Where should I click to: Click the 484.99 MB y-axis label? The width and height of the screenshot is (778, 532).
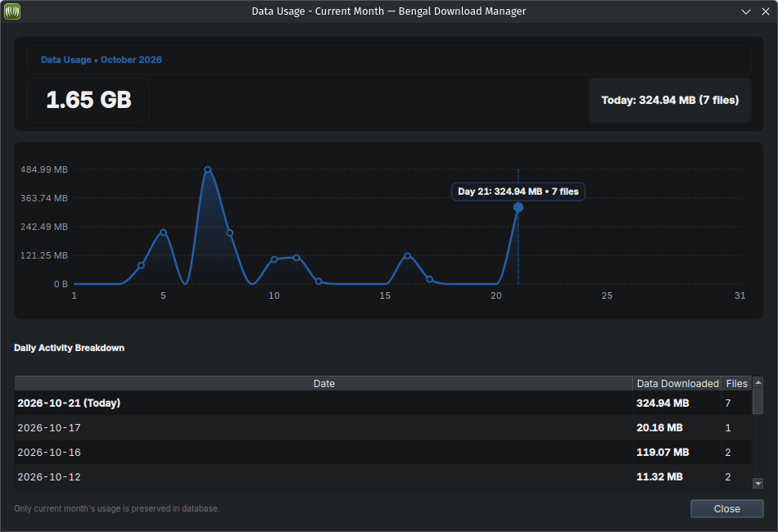[x=43, y=169]
